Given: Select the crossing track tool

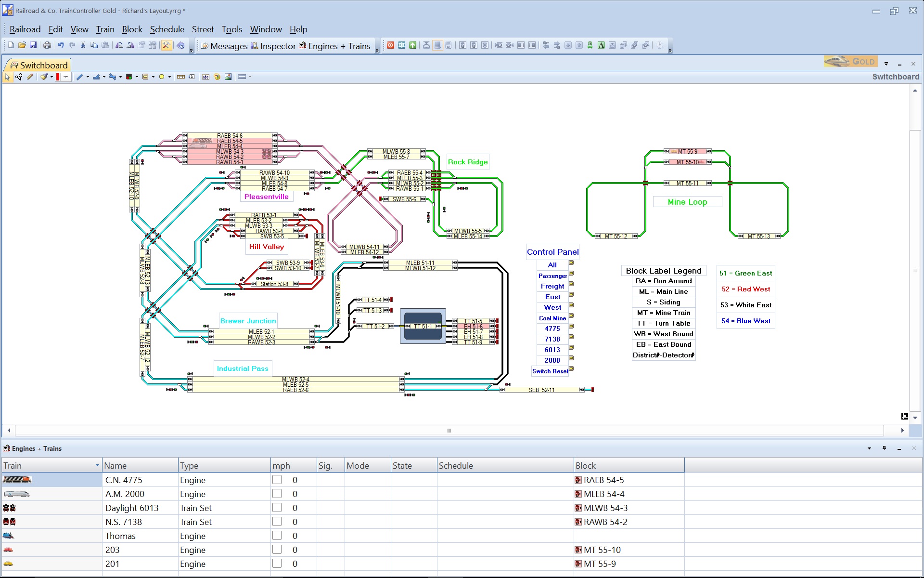Looking at the screenshot, I should [x=113, y=77].
